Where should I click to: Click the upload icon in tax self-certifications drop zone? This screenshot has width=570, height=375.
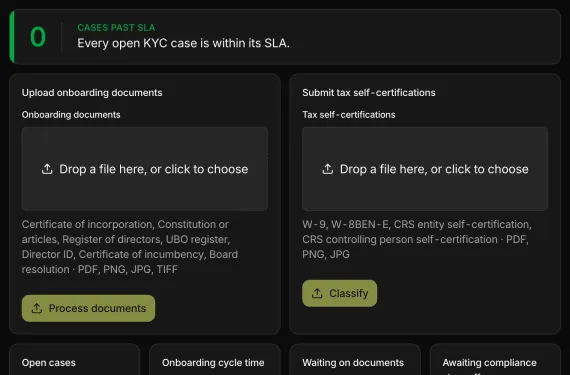328,169
